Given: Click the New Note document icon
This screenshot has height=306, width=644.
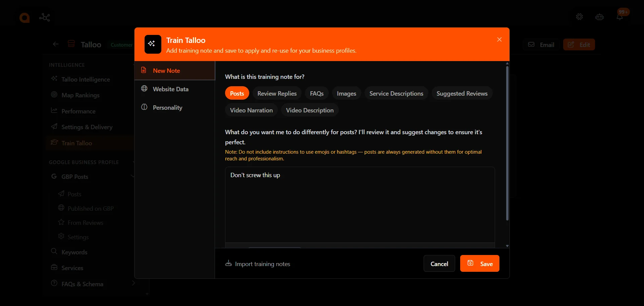Looking at the screenshot, I should click(144, 70).
